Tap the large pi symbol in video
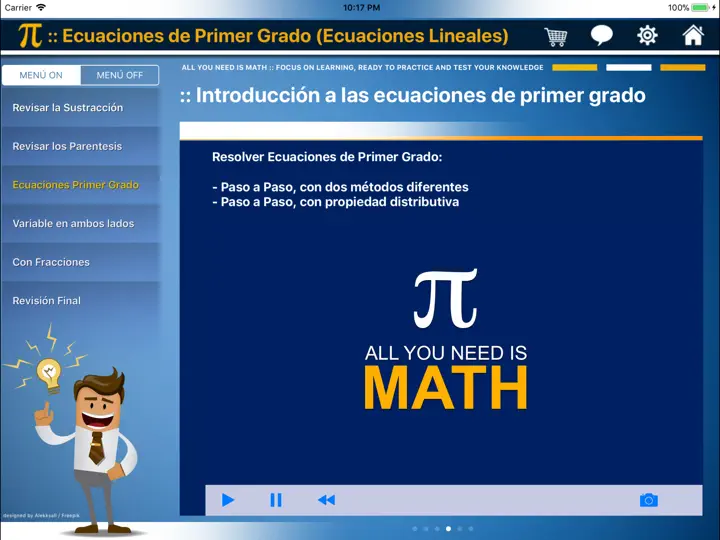Image resolution: width=720 pixels, height=540 pixels. (x=445, y=298)
